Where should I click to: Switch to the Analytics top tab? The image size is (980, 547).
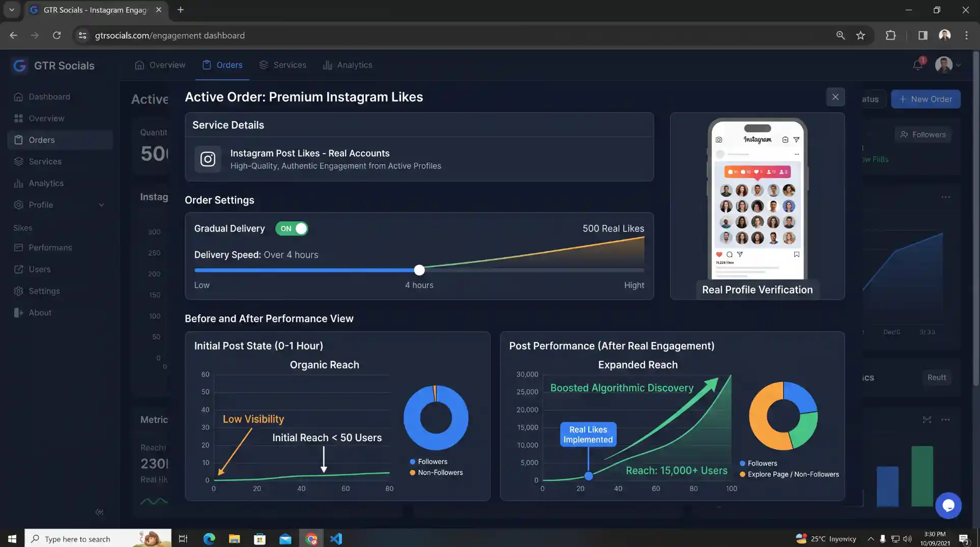[x=348, y=65]
